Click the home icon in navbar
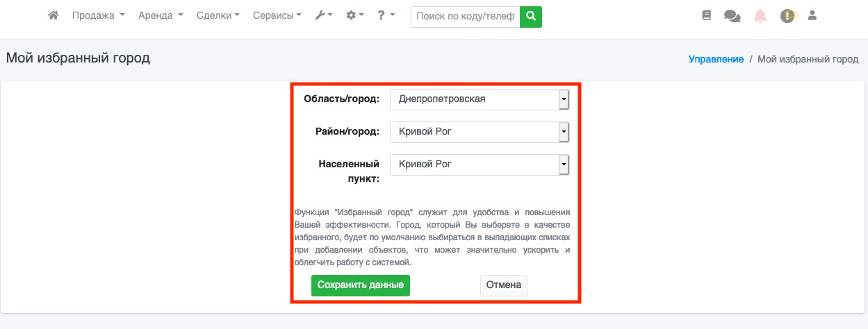 (53, 15)
